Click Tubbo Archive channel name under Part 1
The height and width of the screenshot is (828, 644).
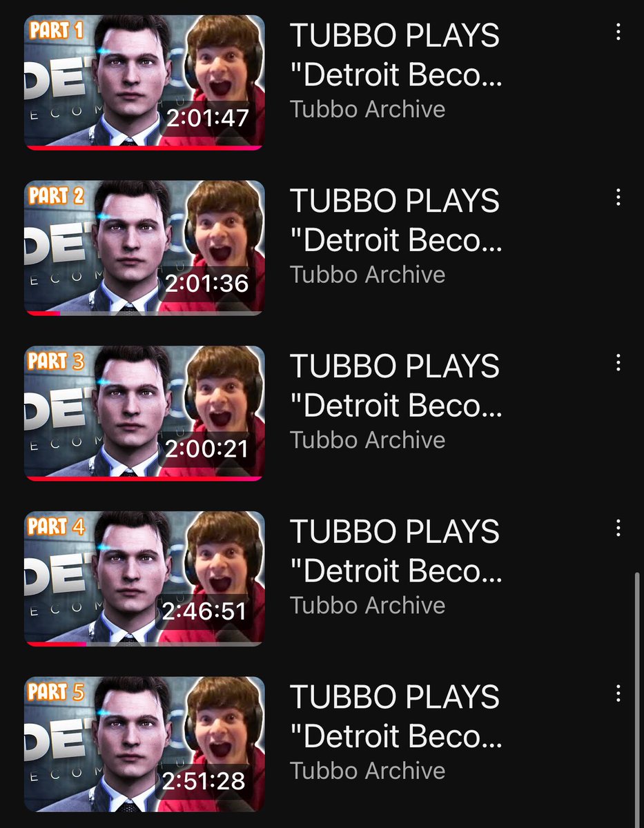pyautogui.click(x=367, y=109)
